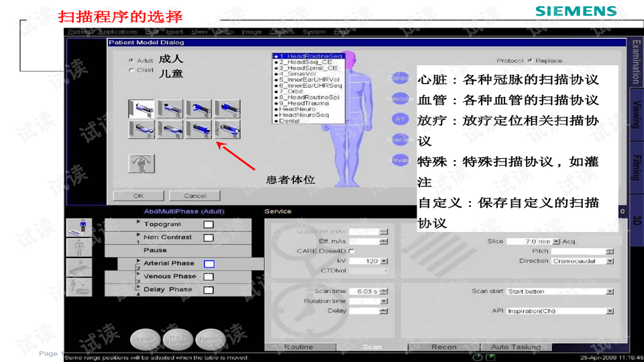644x362 pixels.
Task: Select the Protocol Replace radio button
Action: tap(530, 60)
